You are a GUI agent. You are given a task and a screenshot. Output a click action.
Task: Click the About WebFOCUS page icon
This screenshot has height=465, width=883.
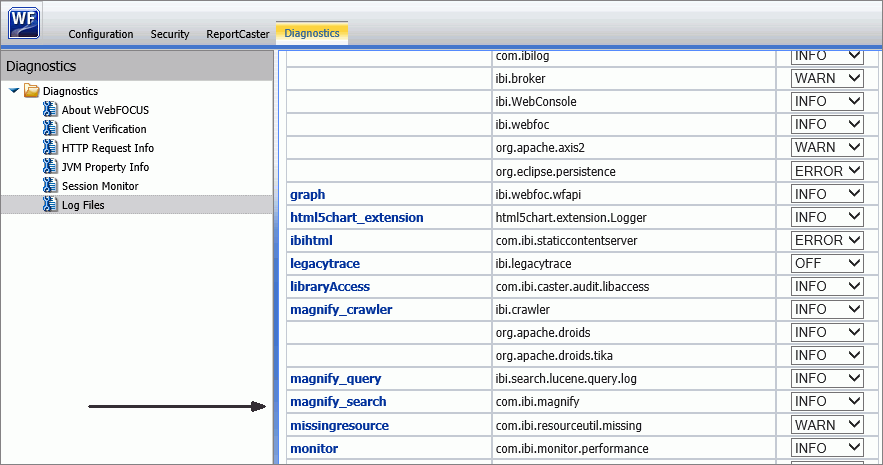coord(50,109)
